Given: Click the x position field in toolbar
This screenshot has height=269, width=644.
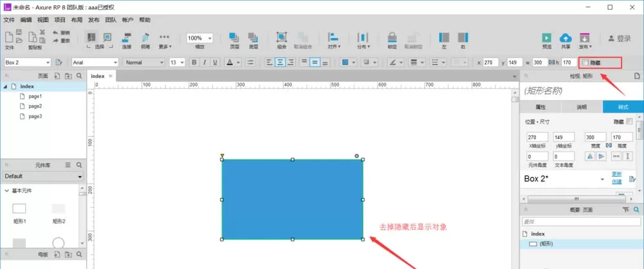Looking at the screenshot, I should (491, 63).
